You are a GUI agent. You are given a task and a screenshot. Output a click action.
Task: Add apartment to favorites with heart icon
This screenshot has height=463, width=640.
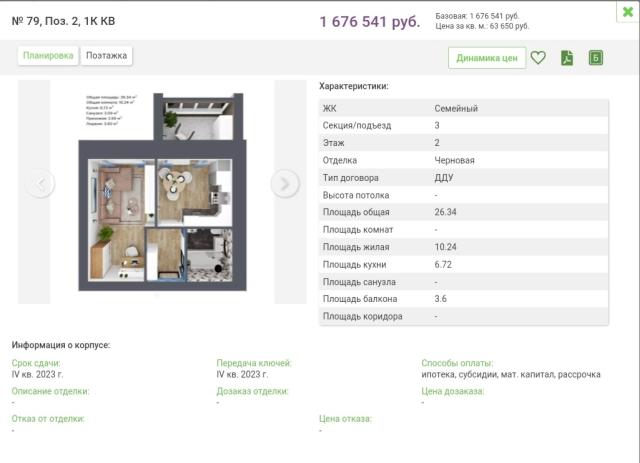pos(538,58)
